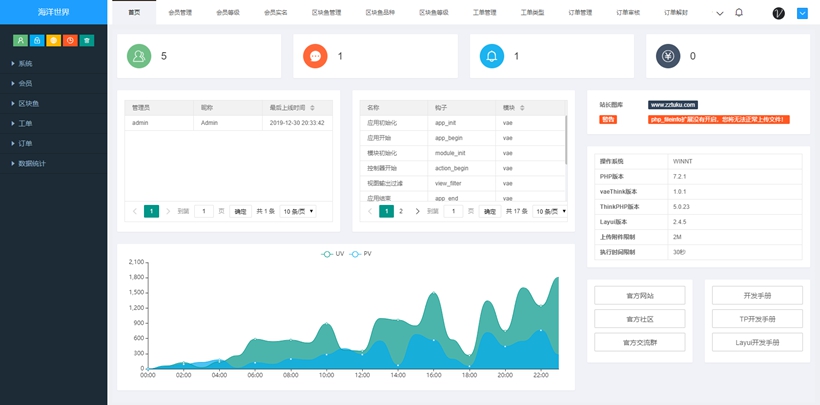
Task: Open notifications via top bar bell icon
Action: pyautogui.click(x=739, y=13)
